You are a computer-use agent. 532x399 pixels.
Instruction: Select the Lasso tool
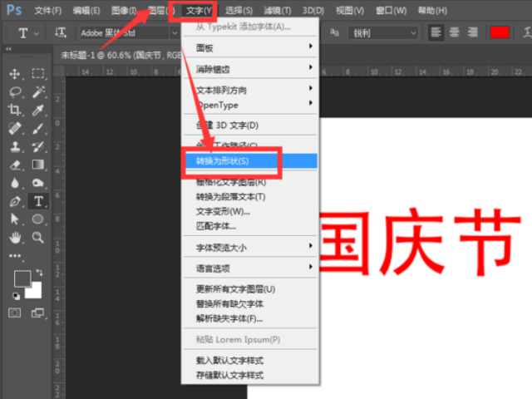click(x=15, y=92)
